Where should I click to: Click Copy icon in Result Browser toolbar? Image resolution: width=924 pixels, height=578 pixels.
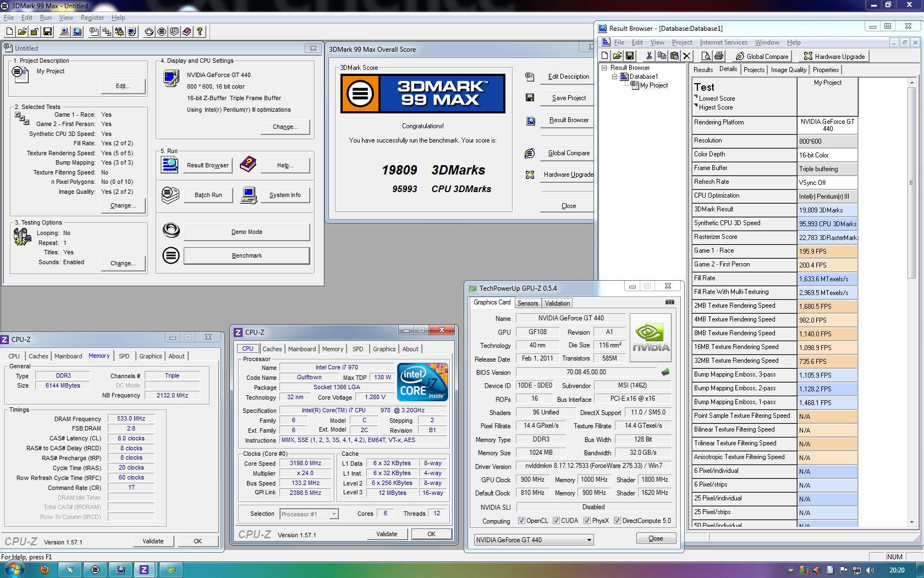coord(662,56)
